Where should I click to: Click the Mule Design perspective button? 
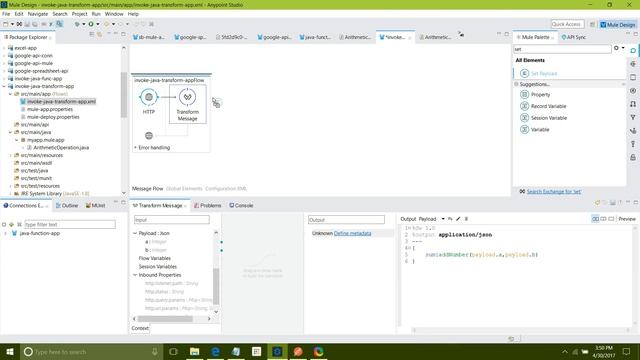click(x=618, y=25)
